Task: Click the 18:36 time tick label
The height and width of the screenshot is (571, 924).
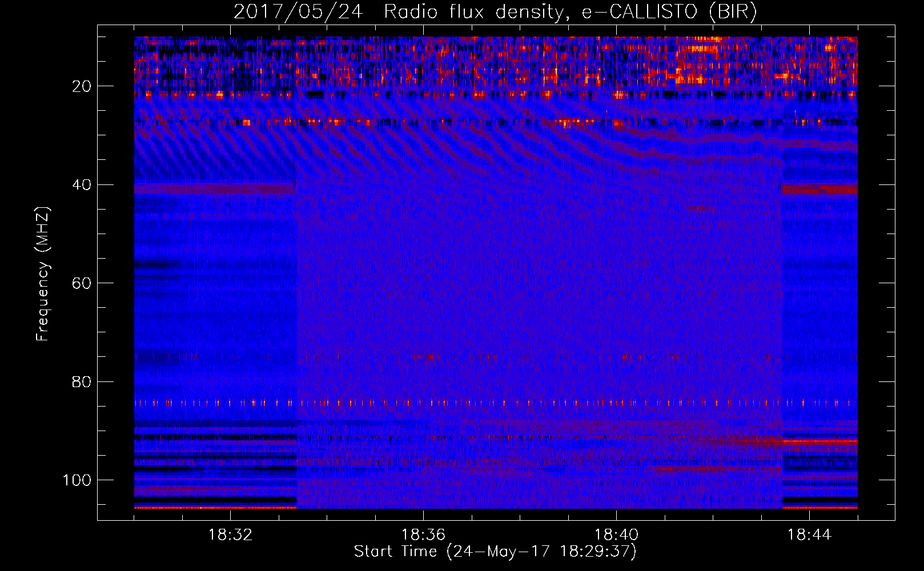Action: 423,535
